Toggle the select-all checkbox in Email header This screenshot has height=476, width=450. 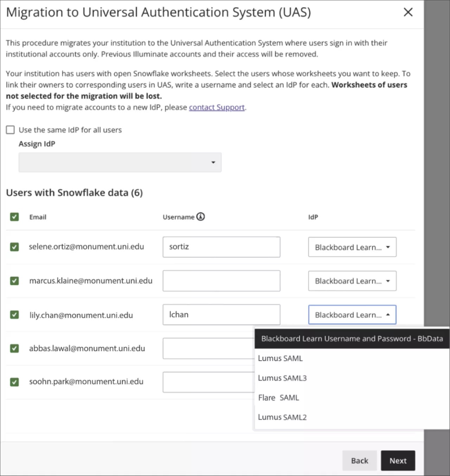14,217
